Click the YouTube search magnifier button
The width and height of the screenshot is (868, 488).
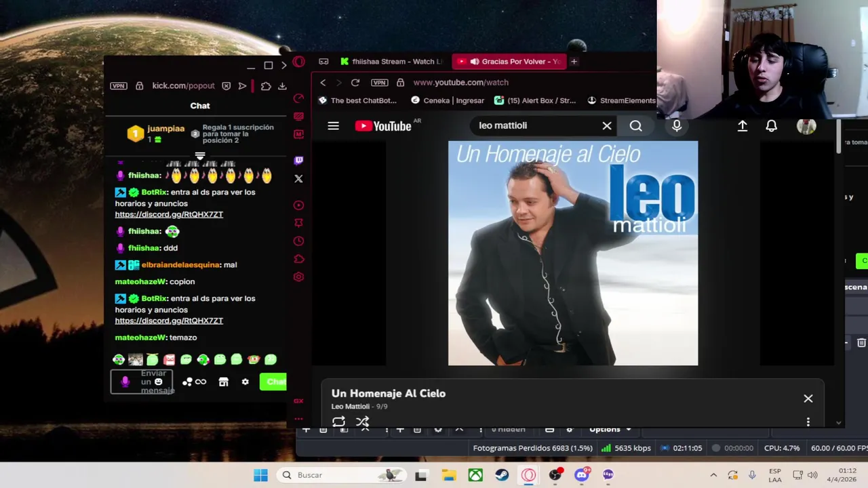pos(635,125)
